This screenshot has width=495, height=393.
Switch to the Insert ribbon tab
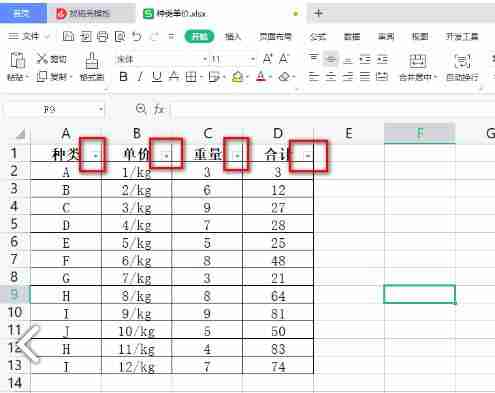[x=233, y=36]
